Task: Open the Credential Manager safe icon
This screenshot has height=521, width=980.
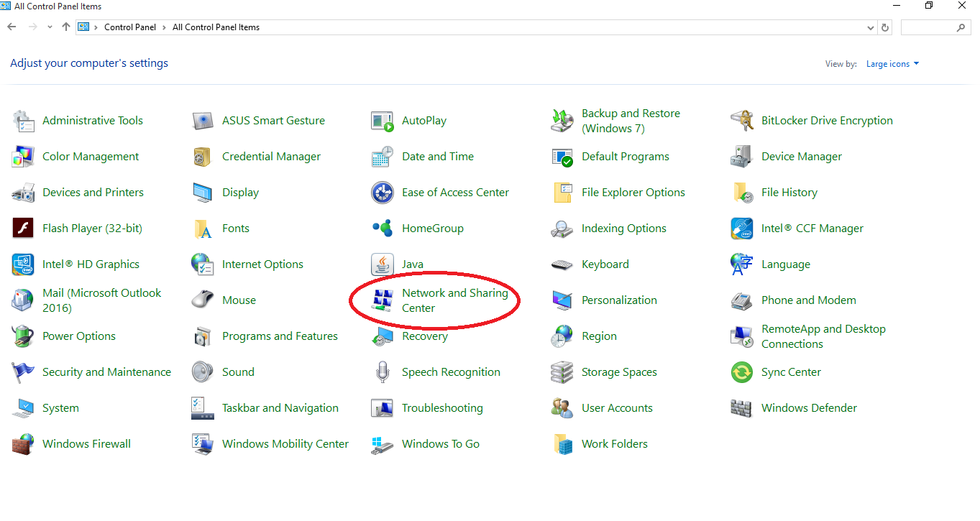Action: 203,157
